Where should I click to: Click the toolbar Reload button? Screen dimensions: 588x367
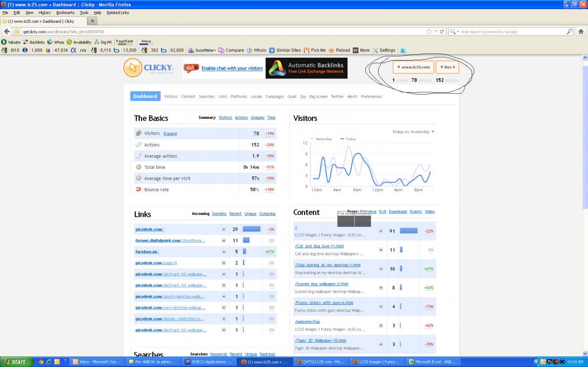pyautogui.click(x=340, y=50)
